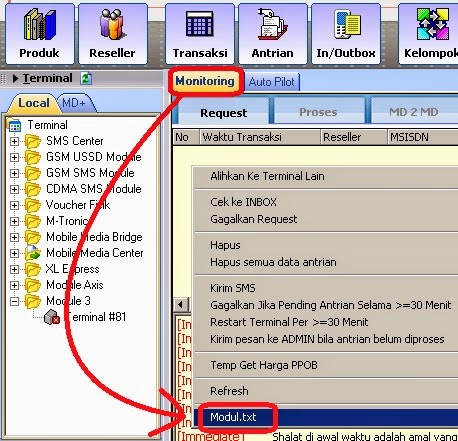The width and height of the screenshot is (458, 441).
Task: Expand the Mobile Media Center node
Action: coord(14,253)
